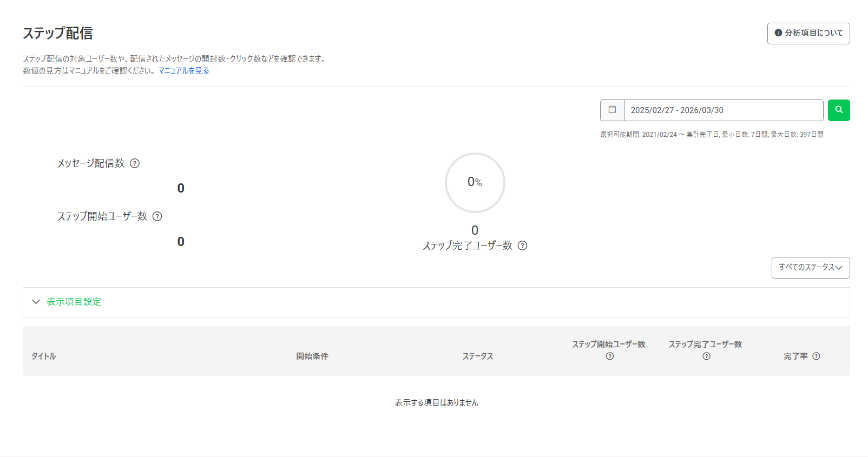Click the ステップ完了ユーザー数 table header text
Viewport: 868px width, 457px height.
point(705,344)
